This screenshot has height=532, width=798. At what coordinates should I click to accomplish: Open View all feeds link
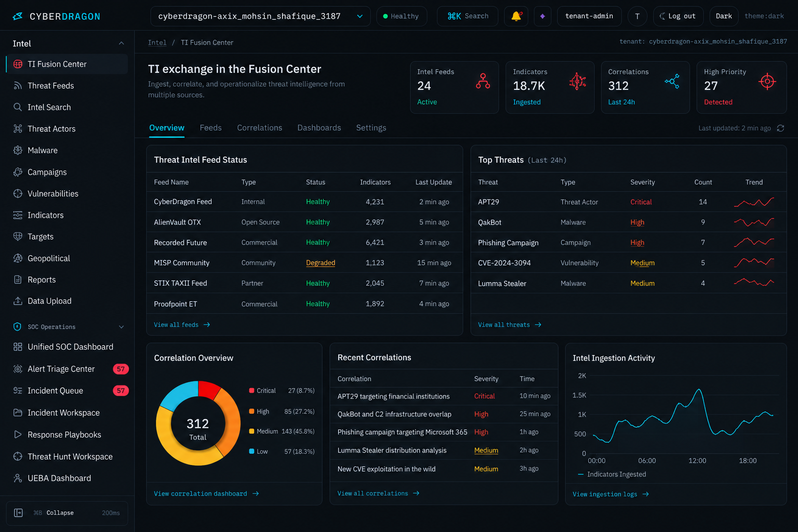tap(182, 325)
